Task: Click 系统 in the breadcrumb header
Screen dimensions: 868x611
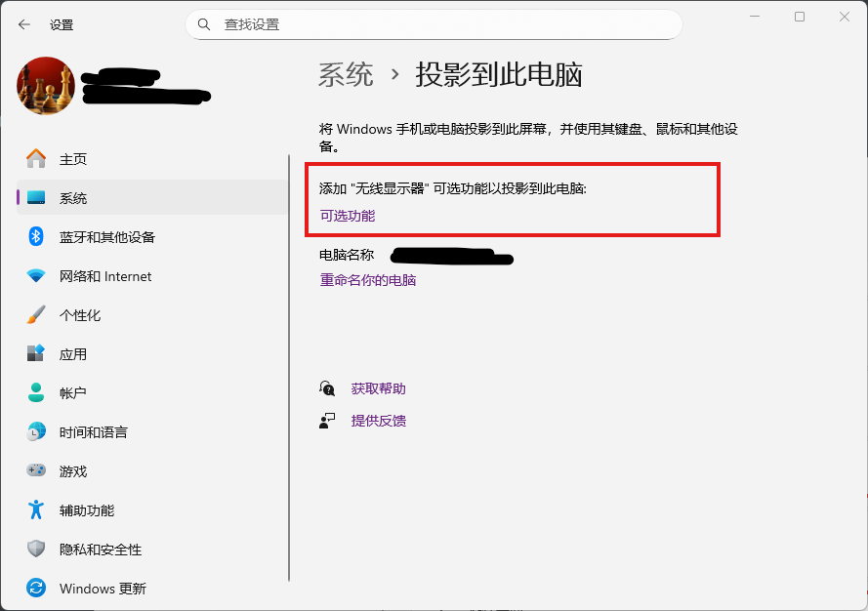Action: pos(346,75)
